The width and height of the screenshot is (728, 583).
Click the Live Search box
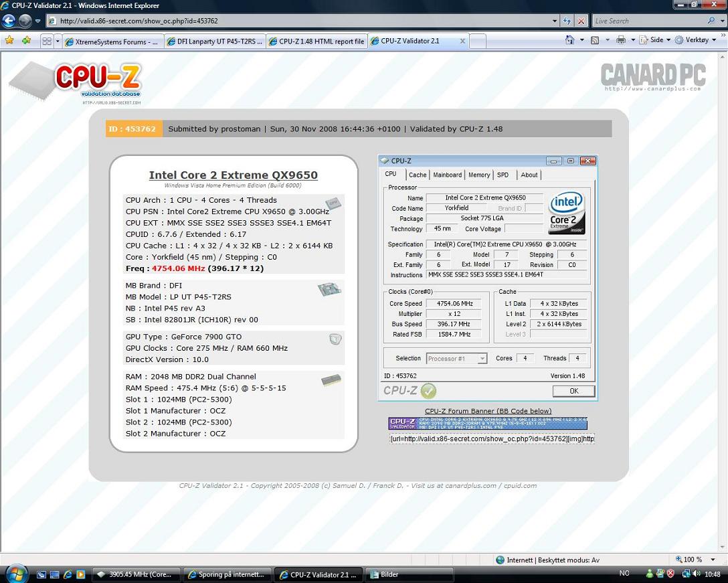648,21
